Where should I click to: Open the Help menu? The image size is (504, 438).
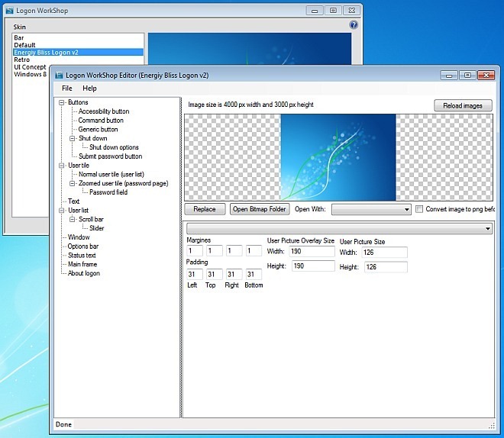point(89,89)
